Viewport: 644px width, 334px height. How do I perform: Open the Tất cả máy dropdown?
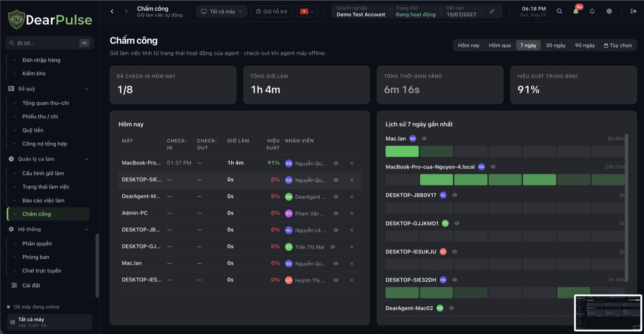(x=222, y=11)
